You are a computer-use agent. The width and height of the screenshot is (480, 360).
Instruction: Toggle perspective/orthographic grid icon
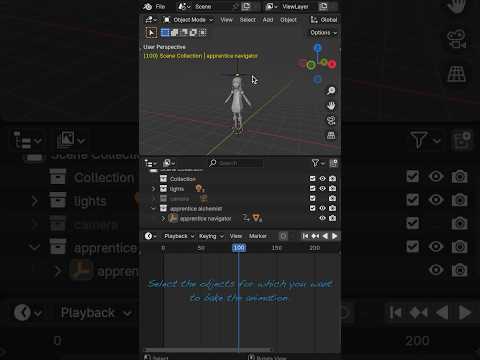tap(331, 135)
